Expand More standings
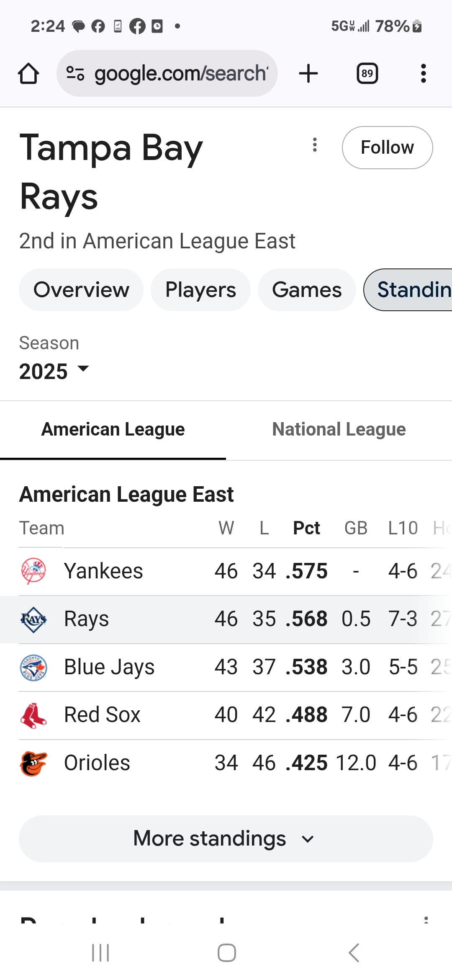Viewport: 452px width, 980px height. [x=226, y=838]
